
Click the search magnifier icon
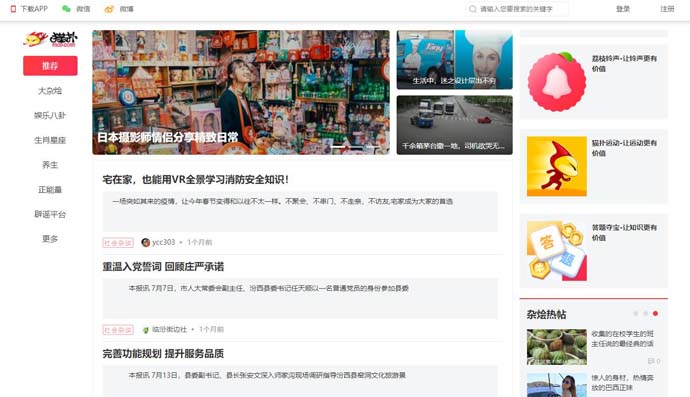pos(473,9)
